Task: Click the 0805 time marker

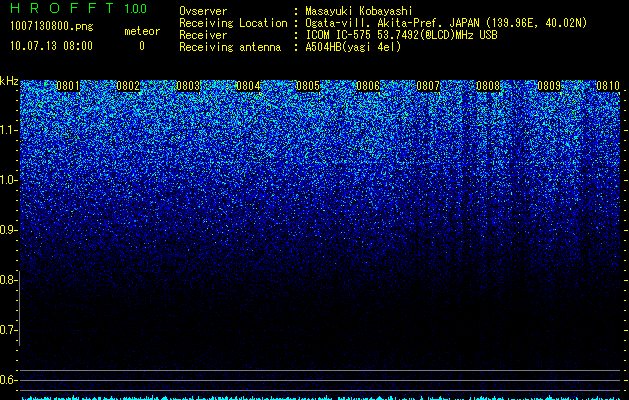Action: pos(308,86)
